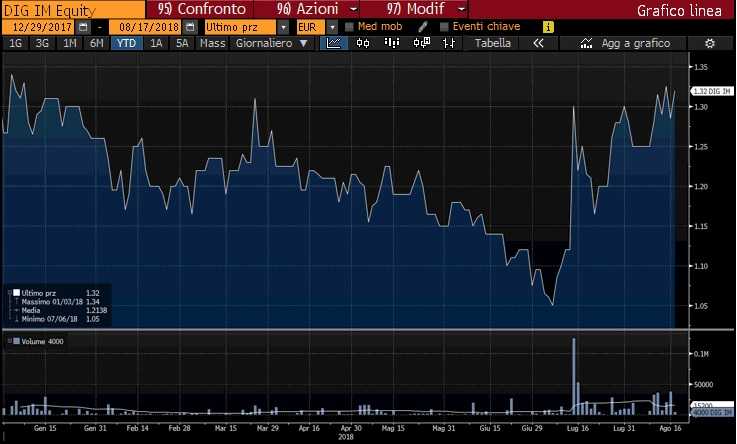Select the 5A time range
737x444 pixels.
(x=182, y=43)
